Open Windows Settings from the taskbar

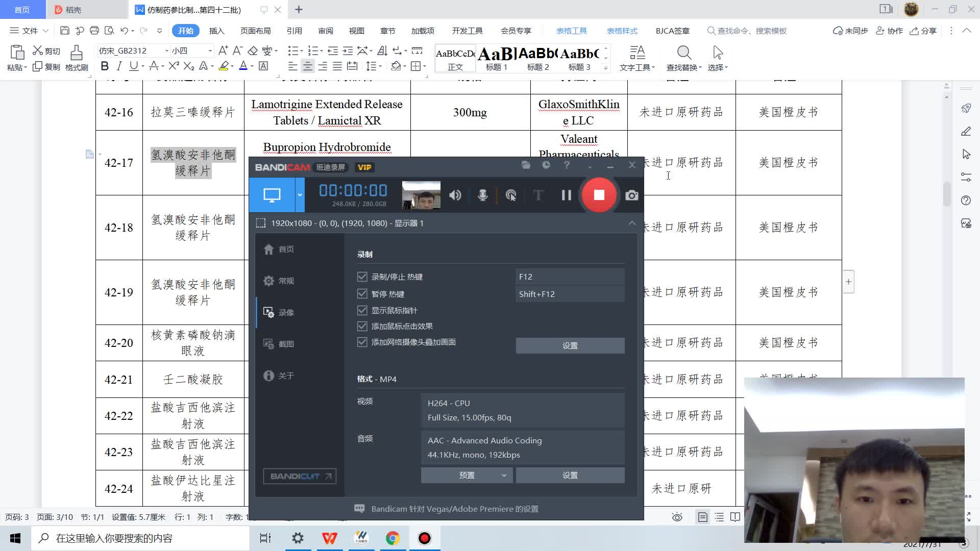(x=298, y=538)
